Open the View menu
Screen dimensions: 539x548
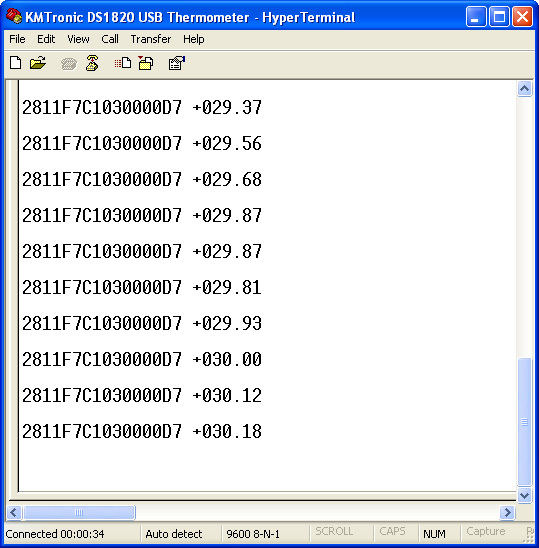coord(78,39)
